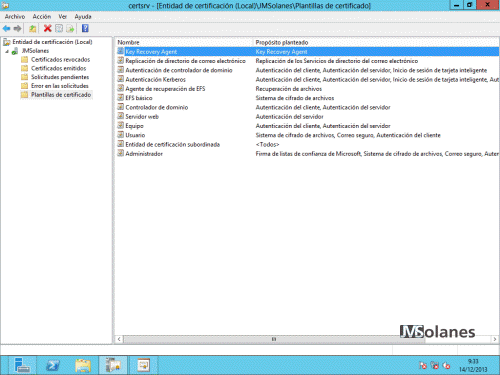
Task: Select Autenticación Kerberos template icon
Action: [x=121, y=79]
